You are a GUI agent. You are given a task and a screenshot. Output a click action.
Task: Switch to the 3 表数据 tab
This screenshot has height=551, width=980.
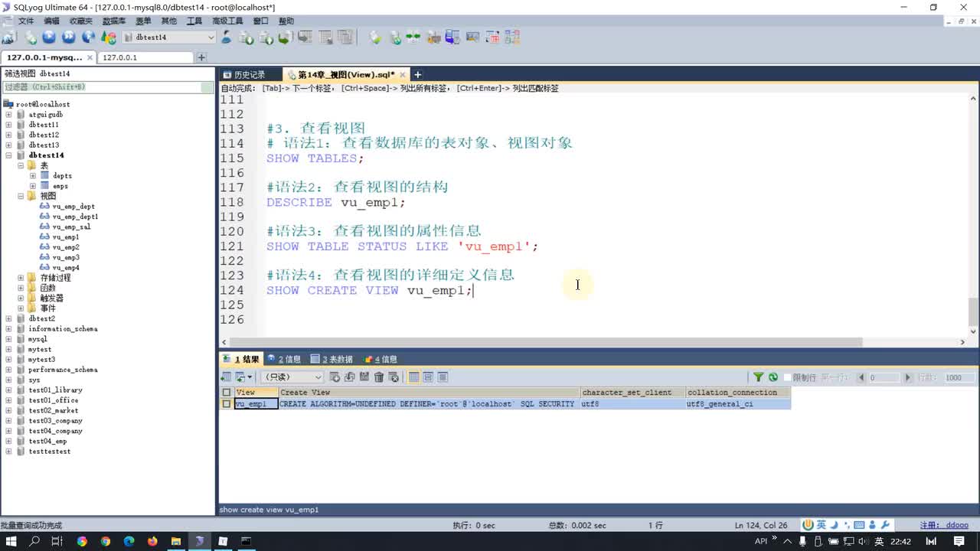coord(332,359)
